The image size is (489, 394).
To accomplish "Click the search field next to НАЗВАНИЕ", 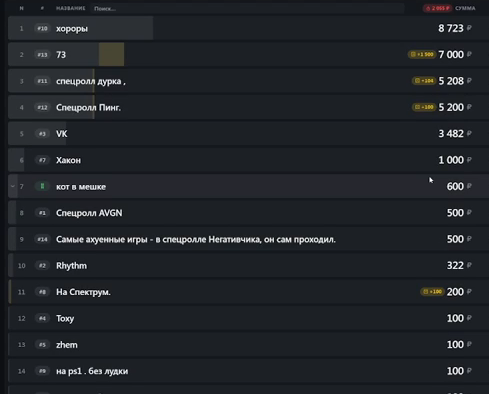I will click(247, 9).
